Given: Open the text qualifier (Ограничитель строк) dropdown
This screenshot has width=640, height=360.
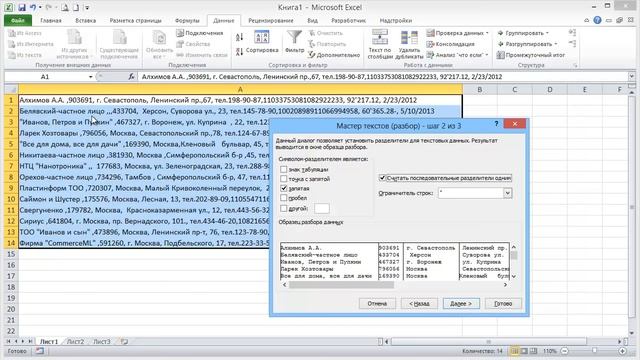Looking at the screenshot, I should (x=507, y=193).
